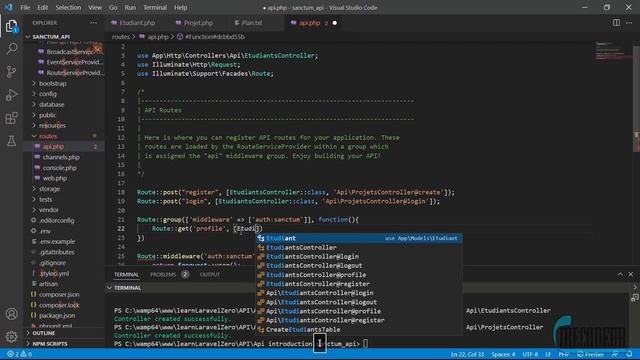Click the errors and warnings status indicator
The image size is (640, 360).
(x=19, y=354)
